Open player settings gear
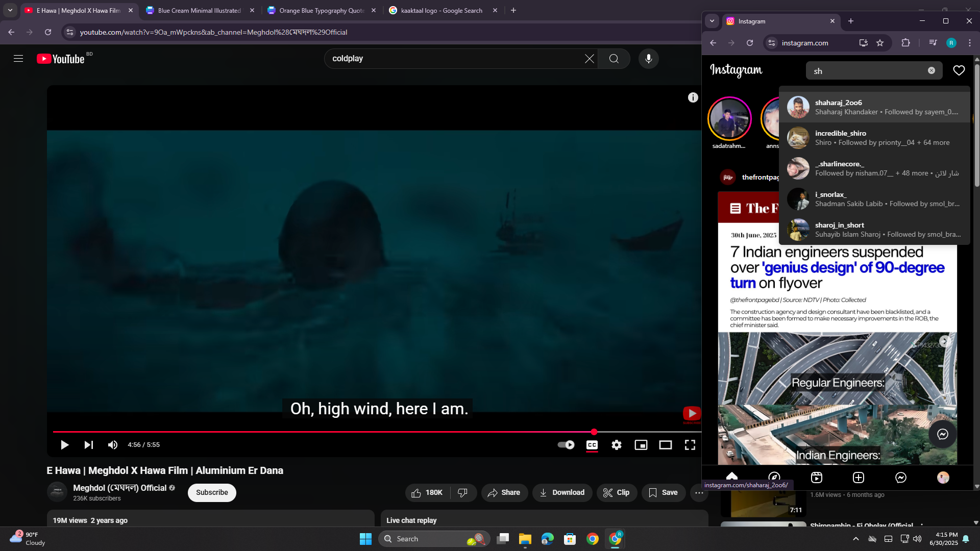This screenshot has height=551, width=980. (x=617, y=445)
